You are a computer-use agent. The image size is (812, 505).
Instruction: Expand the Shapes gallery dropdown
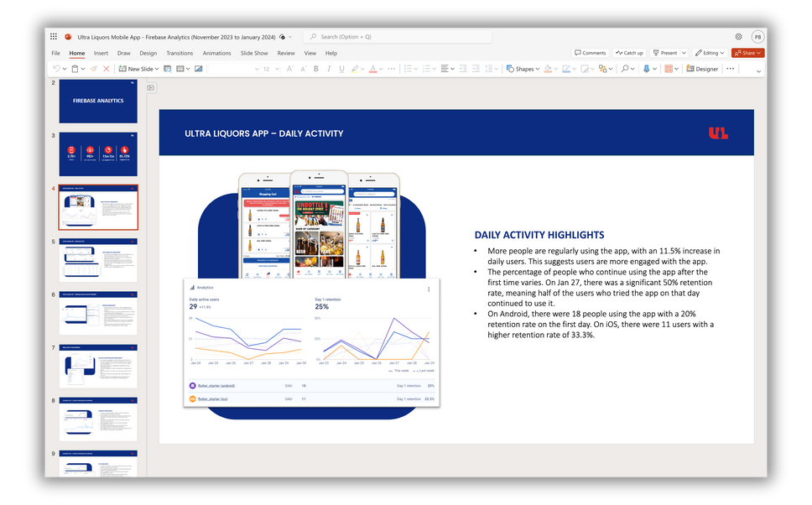[x=538, y=69]
